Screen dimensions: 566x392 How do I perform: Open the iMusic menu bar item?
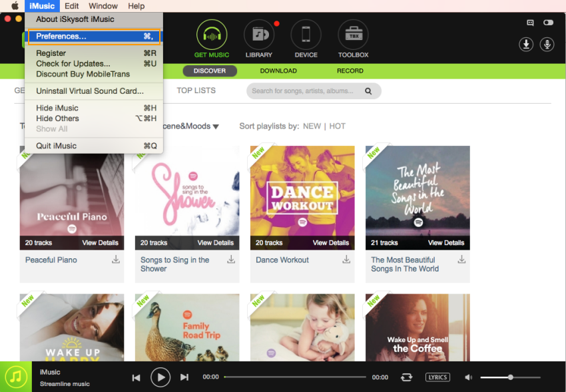click(42, 6)
